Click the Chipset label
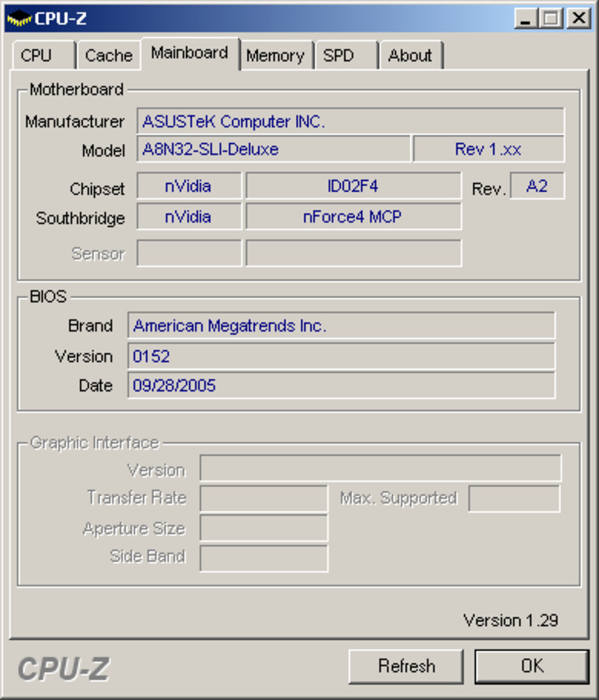This screenshot has height=700, width=599. pyautogui.click(x=97, y=189)
